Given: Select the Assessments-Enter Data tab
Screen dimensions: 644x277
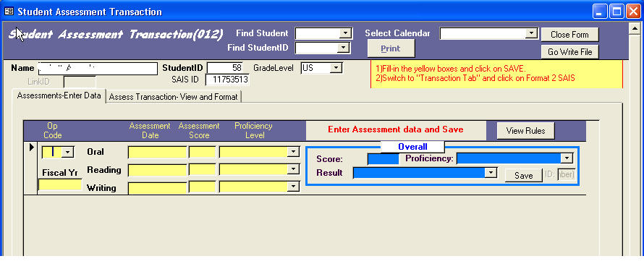Looking at the screenshot, I should tap(59, 95).
